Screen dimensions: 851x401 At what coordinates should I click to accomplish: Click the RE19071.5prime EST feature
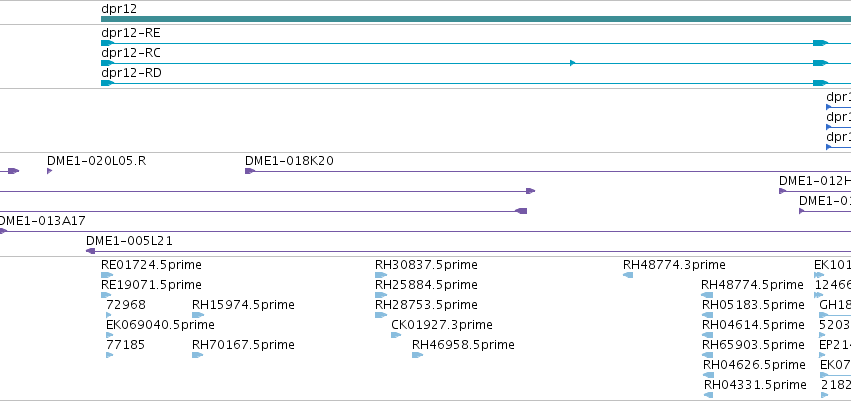(106, 295)
